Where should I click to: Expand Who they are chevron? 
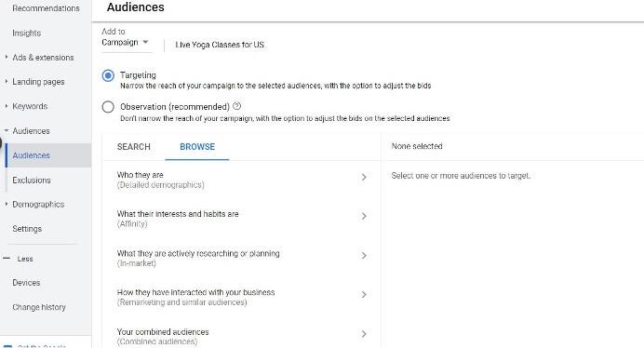pos(364,177)
